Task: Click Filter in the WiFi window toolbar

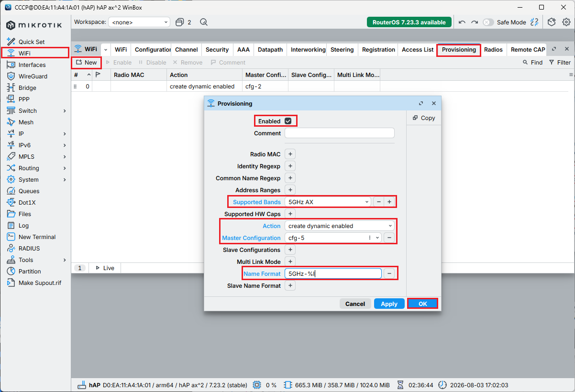Action: click(x=560, y=62)
